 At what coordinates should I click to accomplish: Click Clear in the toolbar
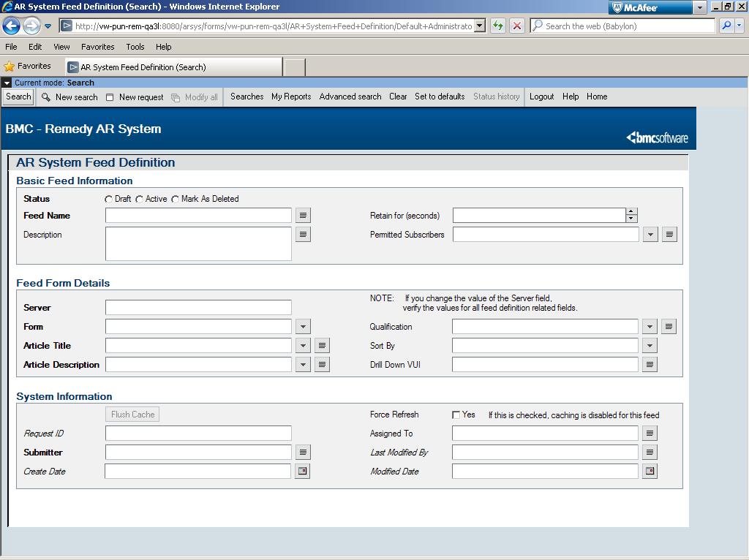pos(398,97)
